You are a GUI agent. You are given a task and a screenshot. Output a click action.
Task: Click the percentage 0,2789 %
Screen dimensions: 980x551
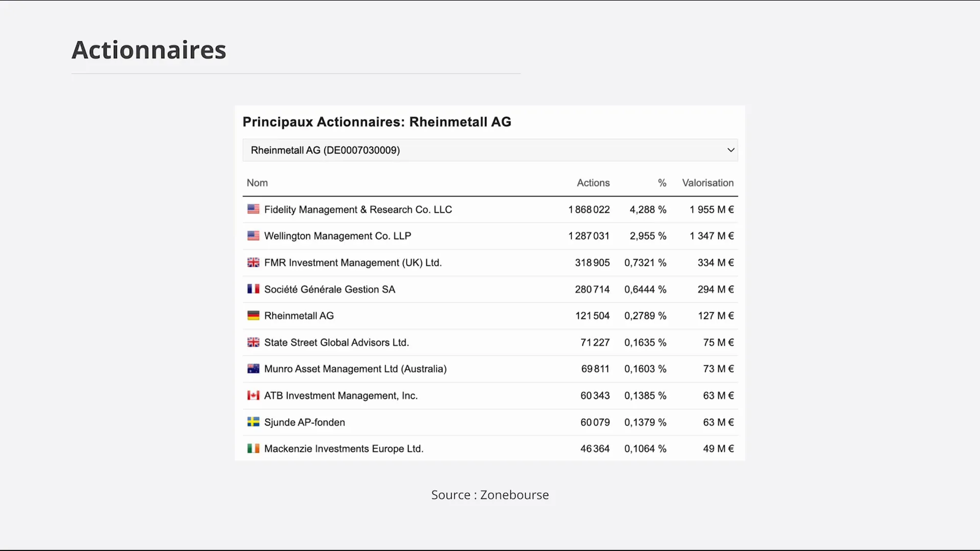pos(646,316)
